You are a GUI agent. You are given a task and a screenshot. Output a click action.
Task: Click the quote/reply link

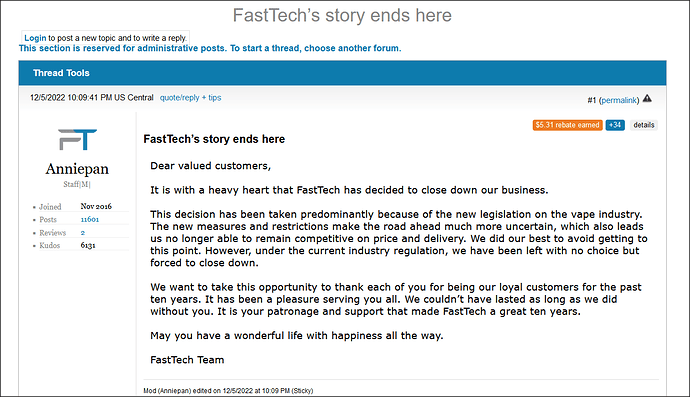(180, 98)
